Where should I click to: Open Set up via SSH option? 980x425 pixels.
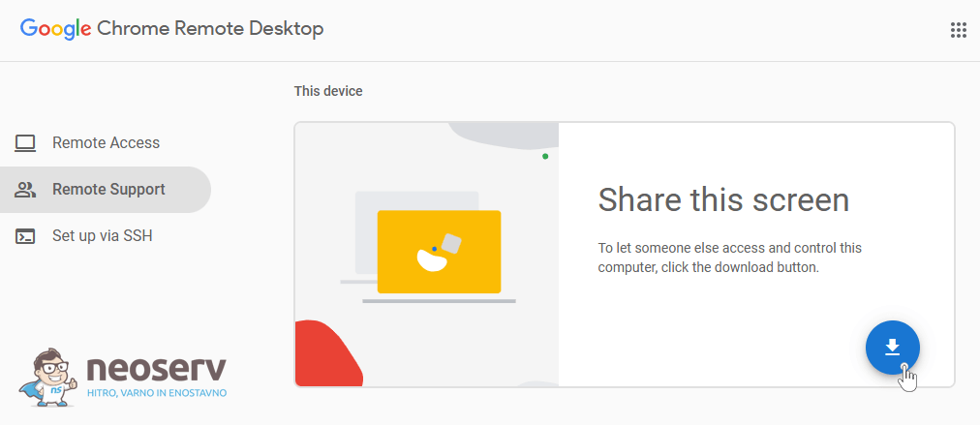pyautogui.click(x=105, y=236)
